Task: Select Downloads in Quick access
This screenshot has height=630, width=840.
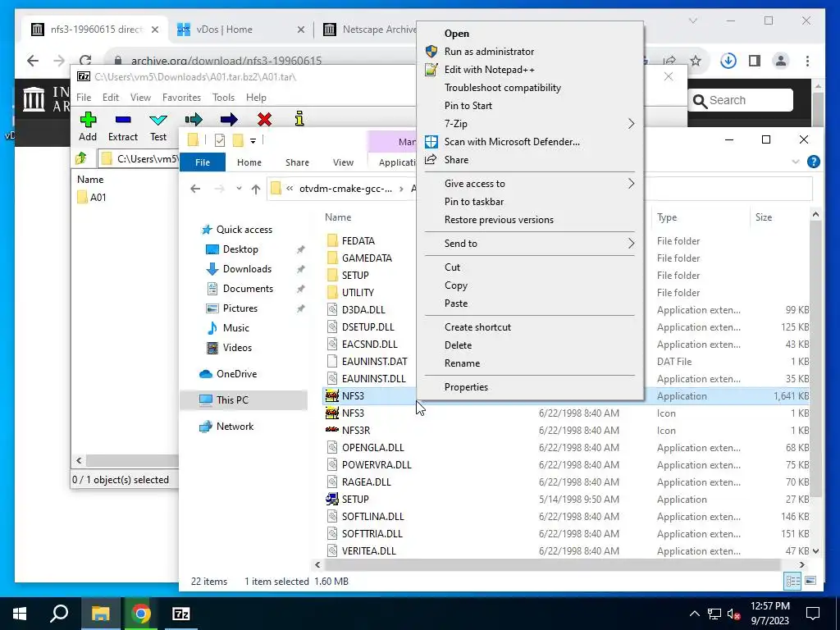Action: click(247, 269)
